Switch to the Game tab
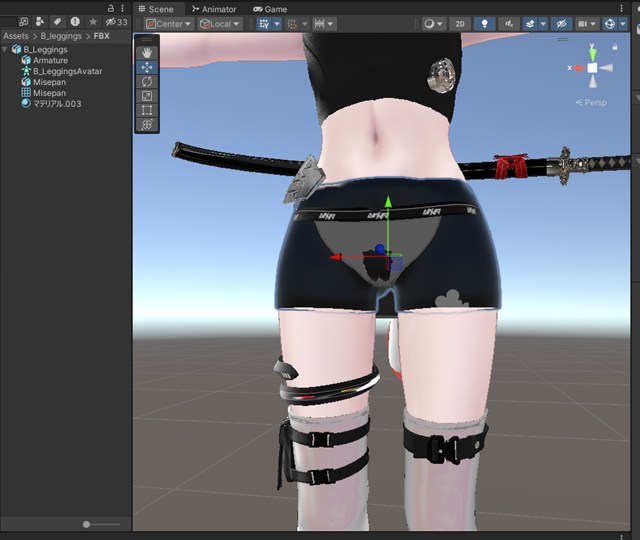640x540 pixels. [269, 9]
